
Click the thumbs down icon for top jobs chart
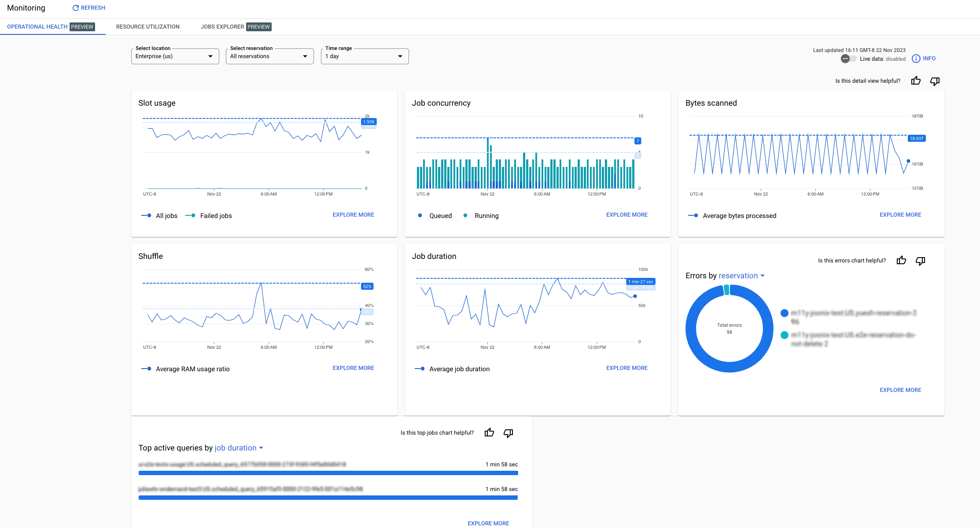coord(509,433)
